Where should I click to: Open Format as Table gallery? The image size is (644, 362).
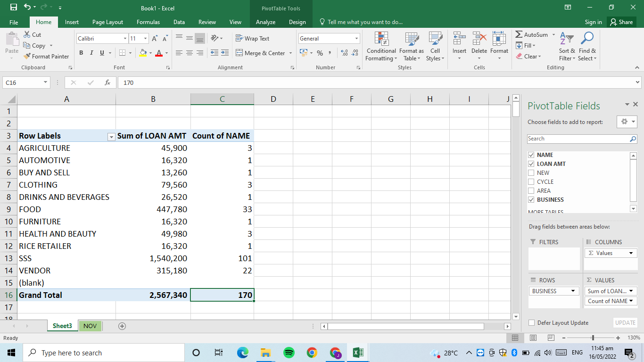412,47
